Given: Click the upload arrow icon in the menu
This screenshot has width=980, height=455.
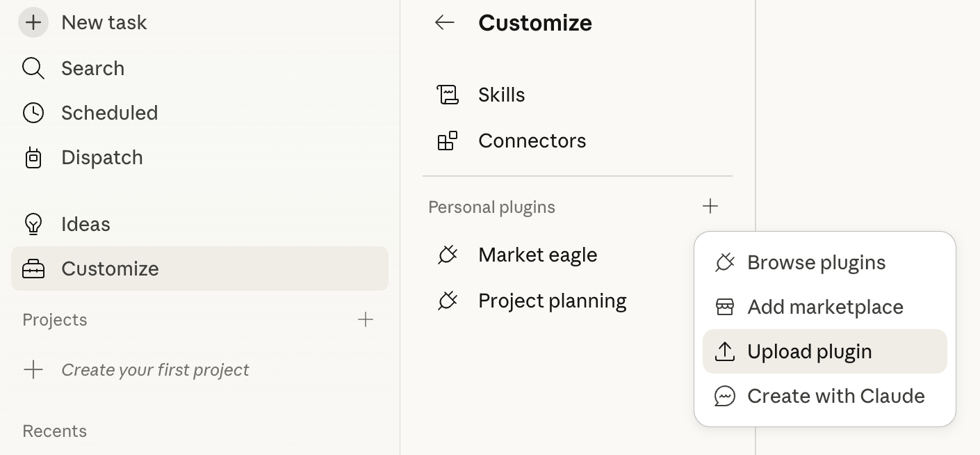Looking at the screenshot, I should pyautogui.click(x=725, y=351).
